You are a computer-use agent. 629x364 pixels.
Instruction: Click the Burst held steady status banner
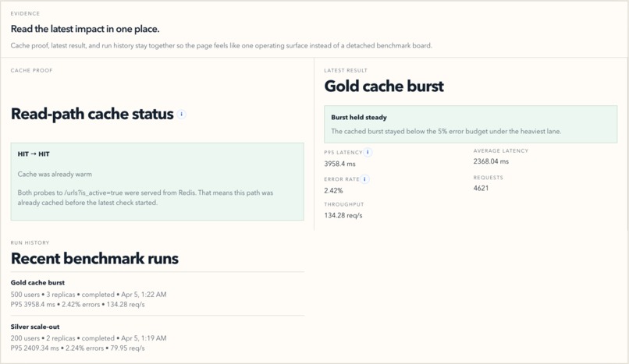[x=471, y=124]
